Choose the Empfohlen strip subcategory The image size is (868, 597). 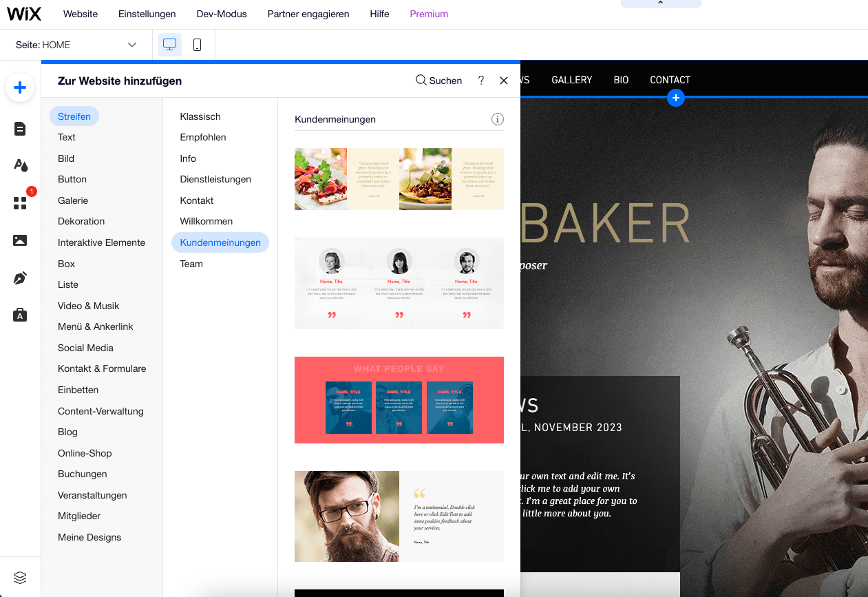203,137
